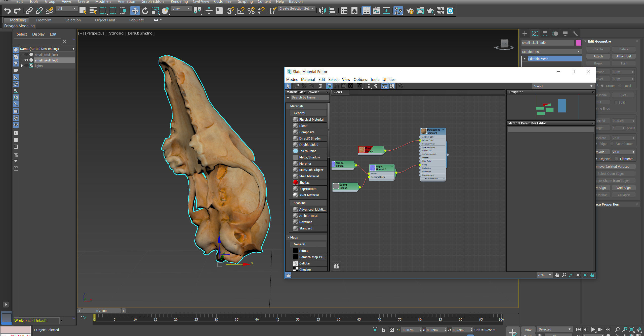This screenshot has width=644, height=336.
Task: Switch to the Object Paint ribbon tab
Action: [105, 20]
